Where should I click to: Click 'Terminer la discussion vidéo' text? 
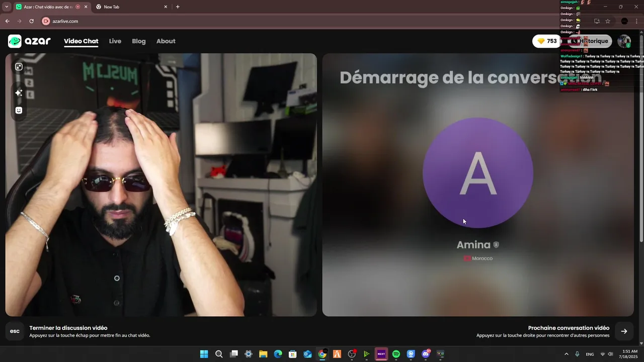68,328
